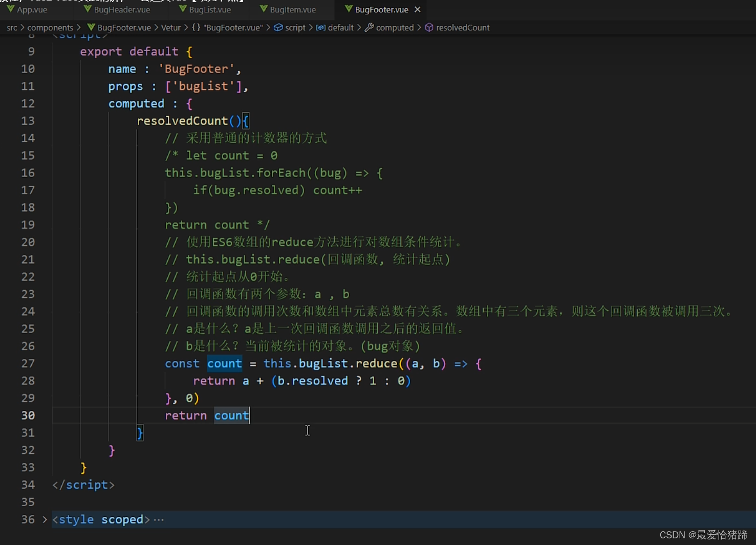Viewport: 756px width, 545px height.
Task: Click 'resolvedCount' method name on line 13
Action: 182,121
